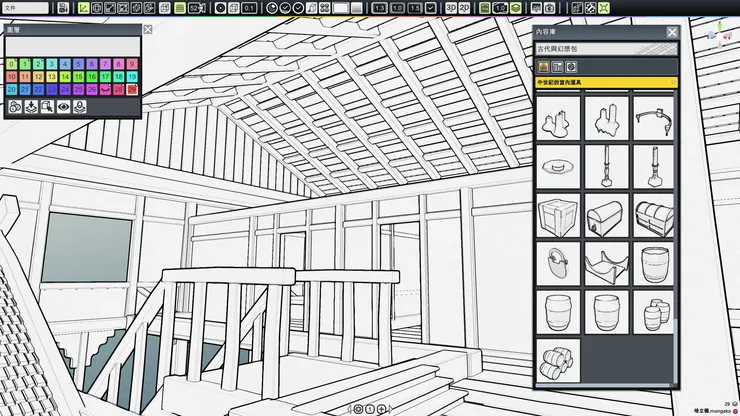Pick the wooden crate thumbnail

click(x=558, y=216)
